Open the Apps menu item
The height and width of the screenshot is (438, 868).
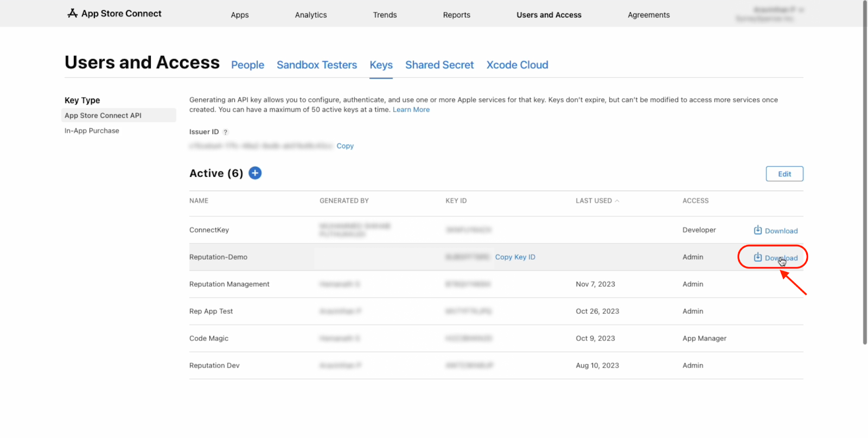tap(239, 15)
